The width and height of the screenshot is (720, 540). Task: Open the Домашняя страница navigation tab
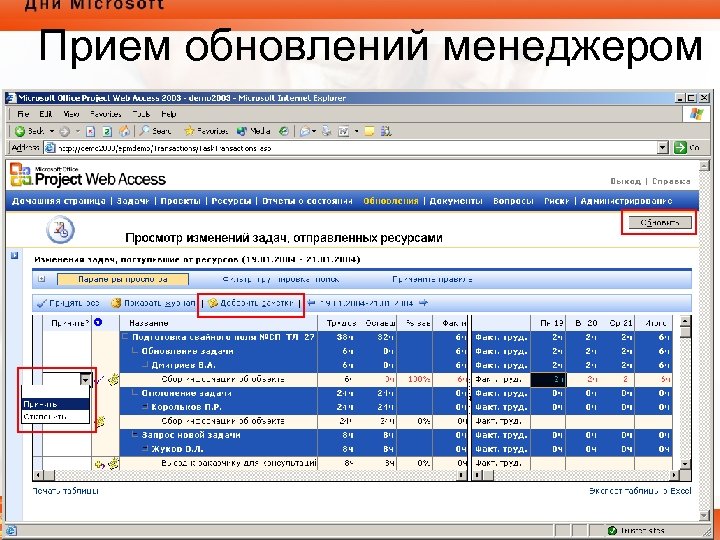pos(59,201)
